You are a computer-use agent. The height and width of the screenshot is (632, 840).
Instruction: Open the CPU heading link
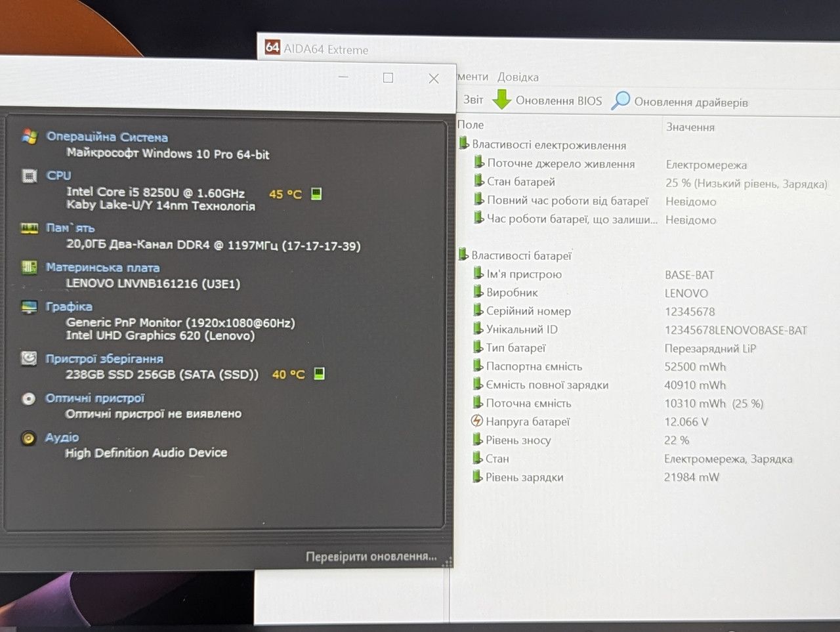point(59,175)
